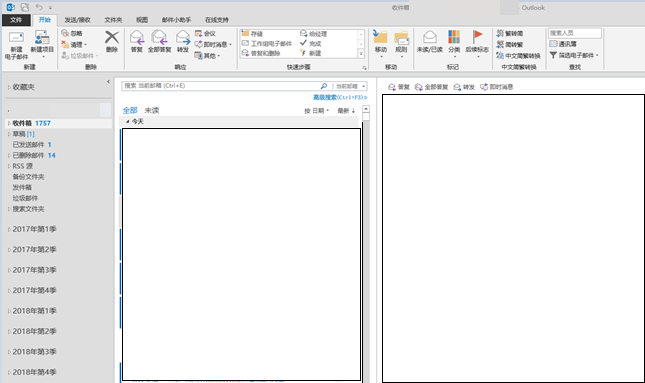Screen dimensions: 645x383
Task: Switch to the 发送/接收 ribbon tab
Action: coord(77,20)
